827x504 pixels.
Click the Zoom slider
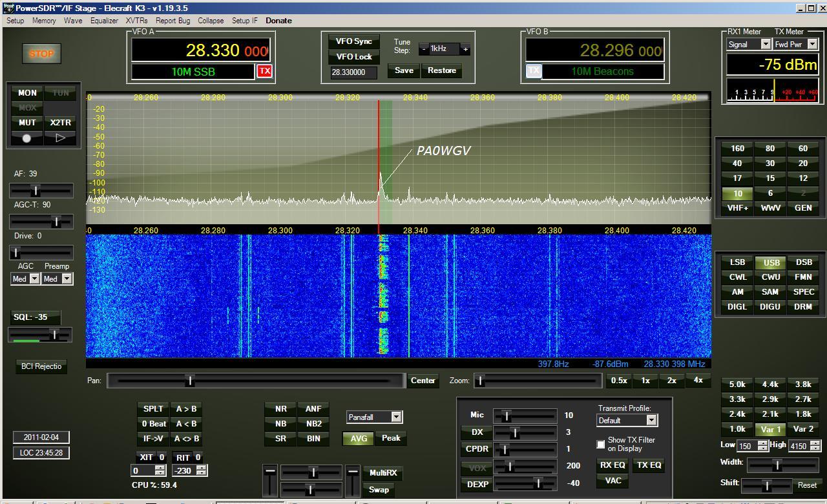pos(539,381)
